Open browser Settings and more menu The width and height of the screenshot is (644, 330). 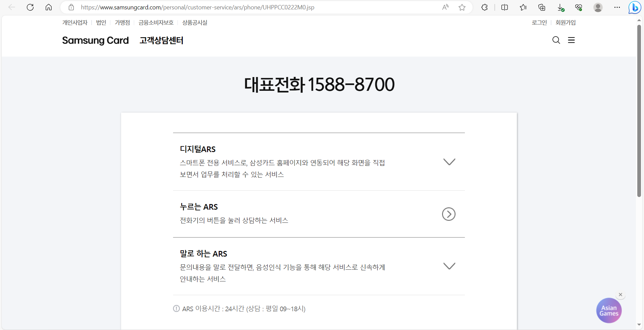[x=617, y=7]
